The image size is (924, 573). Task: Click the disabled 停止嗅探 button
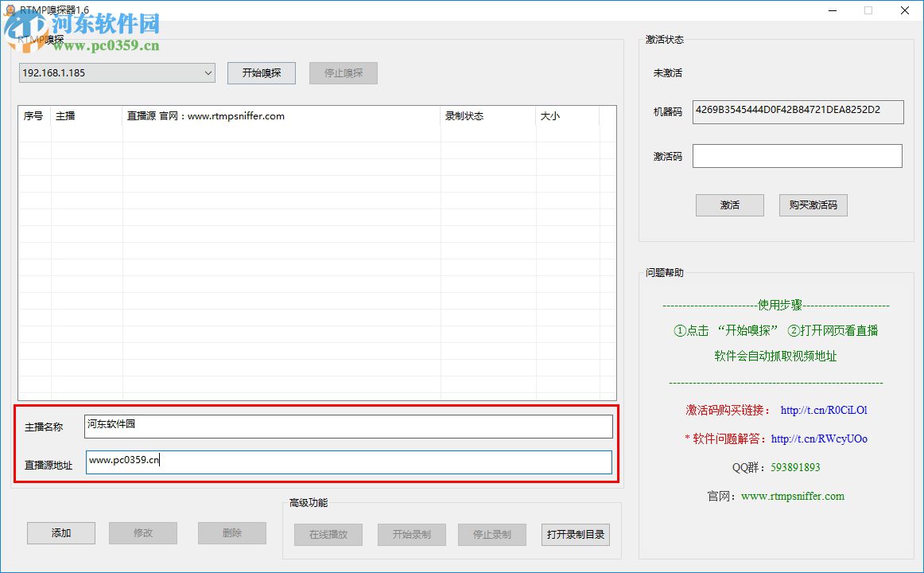343,72
